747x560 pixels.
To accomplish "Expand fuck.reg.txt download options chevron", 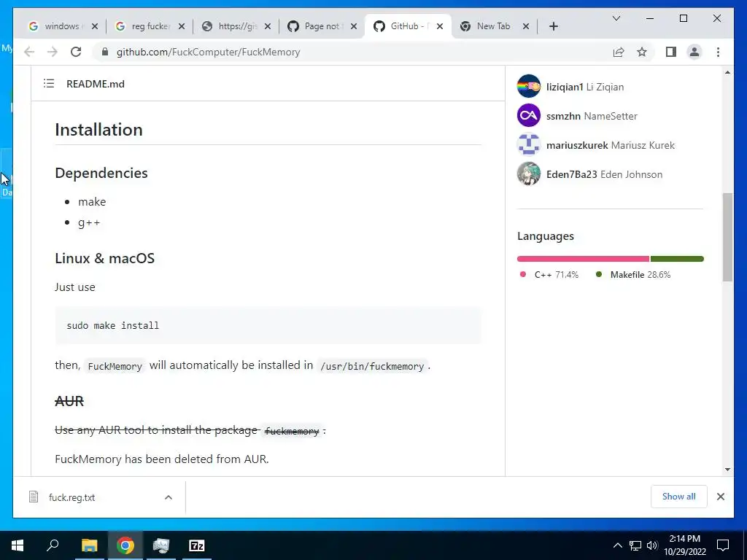I will [x=169, y=497].
